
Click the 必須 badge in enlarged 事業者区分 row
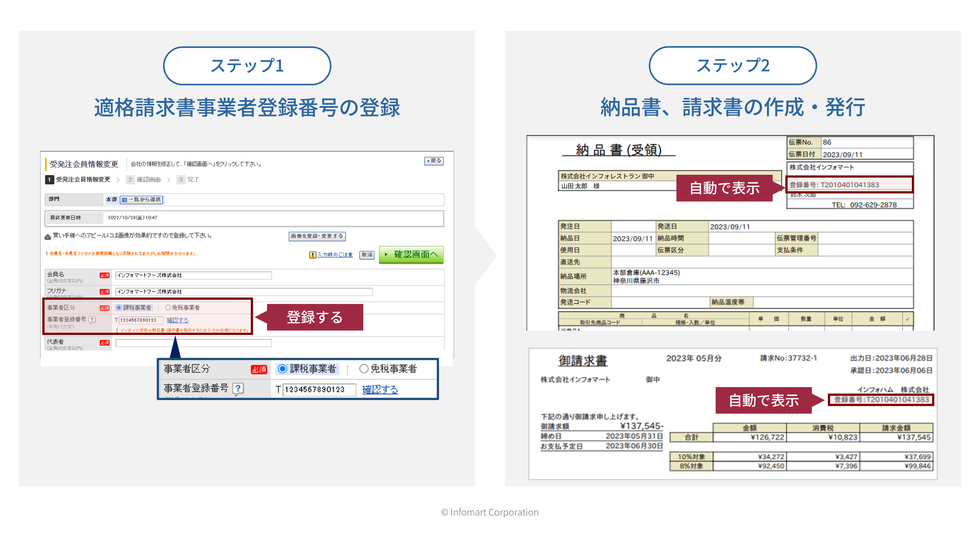[x=259, y=370]
